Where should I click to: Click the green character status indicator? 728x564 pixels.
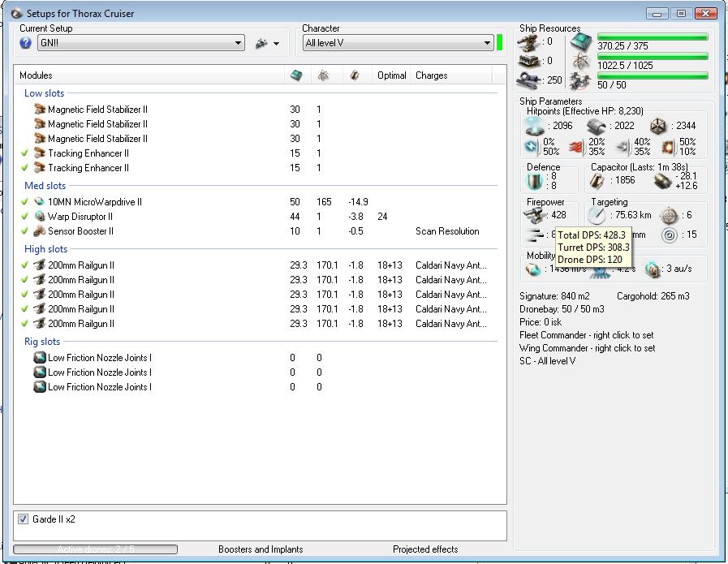point(500,43)
